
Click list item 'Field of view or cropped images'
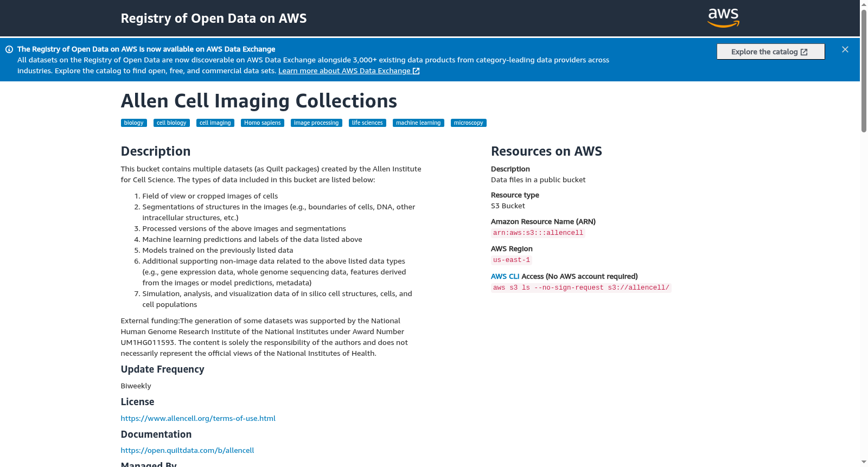[210, 196]
